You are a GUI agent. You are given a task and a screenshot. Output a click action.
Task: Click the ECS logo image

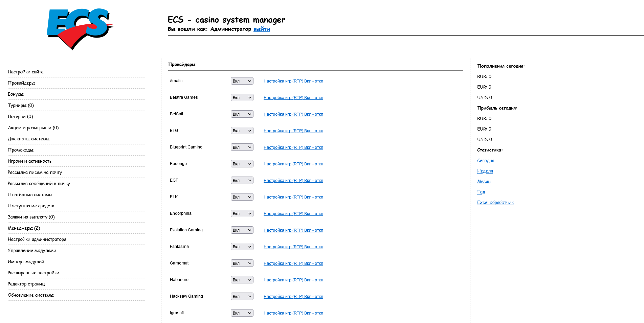coord(80,29)
